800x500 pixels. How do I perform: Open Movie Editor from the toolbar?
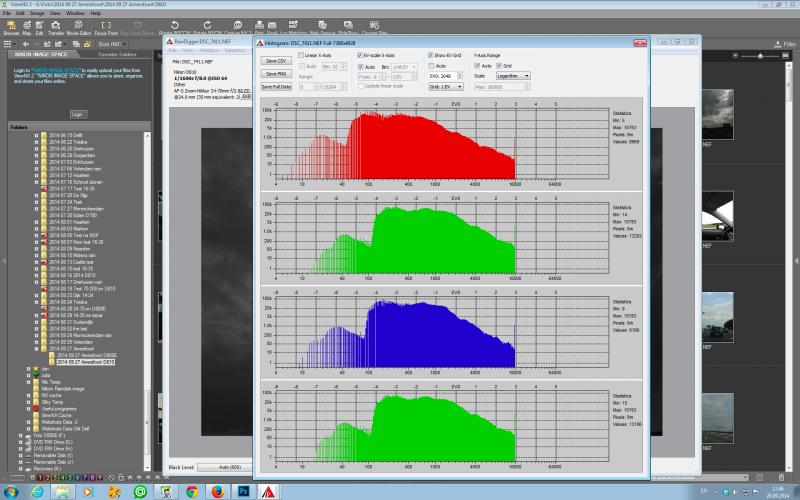click(x=79, y=28)
